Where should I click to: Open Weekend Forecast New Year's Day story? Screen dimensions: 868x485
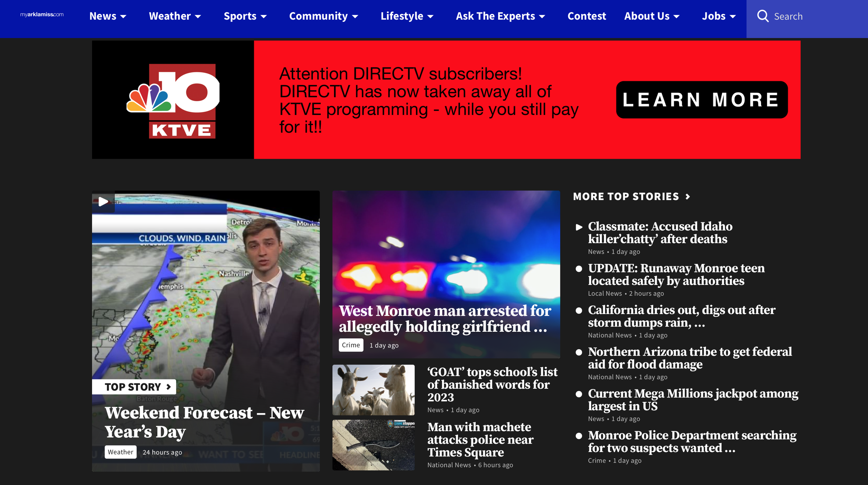pyautogui.click(x=205, y=422)
